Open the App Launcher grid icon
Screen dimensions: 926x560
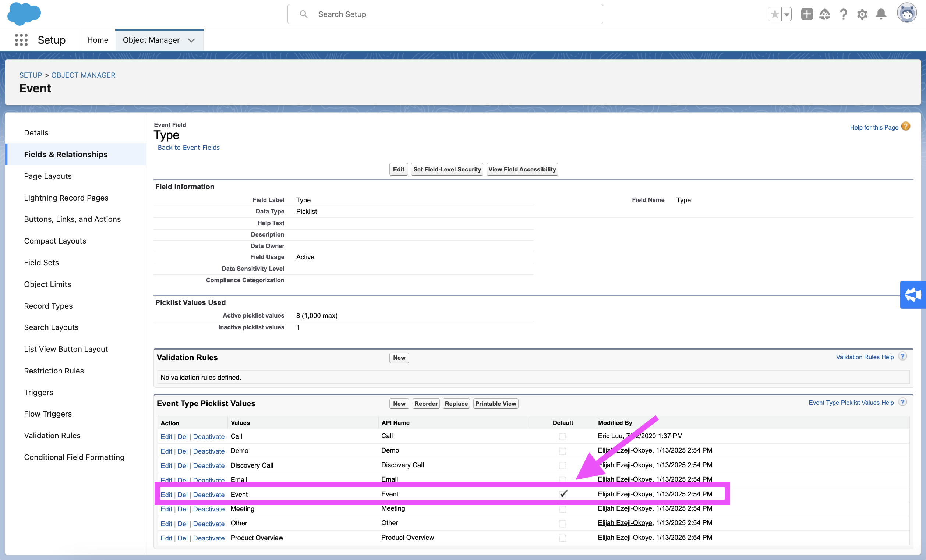pyautogui.click(x=21, y=40)
